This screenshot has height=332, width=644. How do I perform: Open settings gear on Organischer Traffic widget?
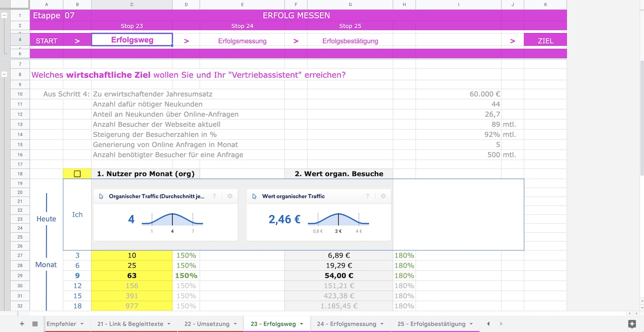pyautogui.click(x=230, y=196)
